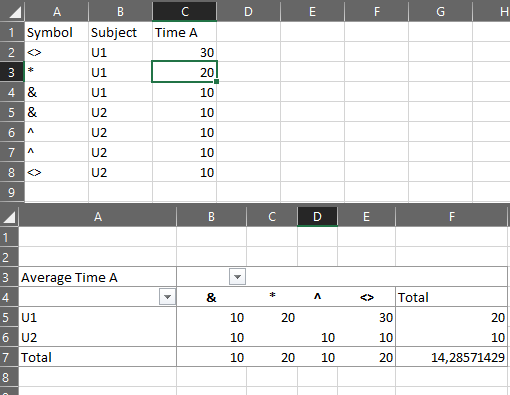
Task: Select column C header in top sheet
Action: click(185, 11)
